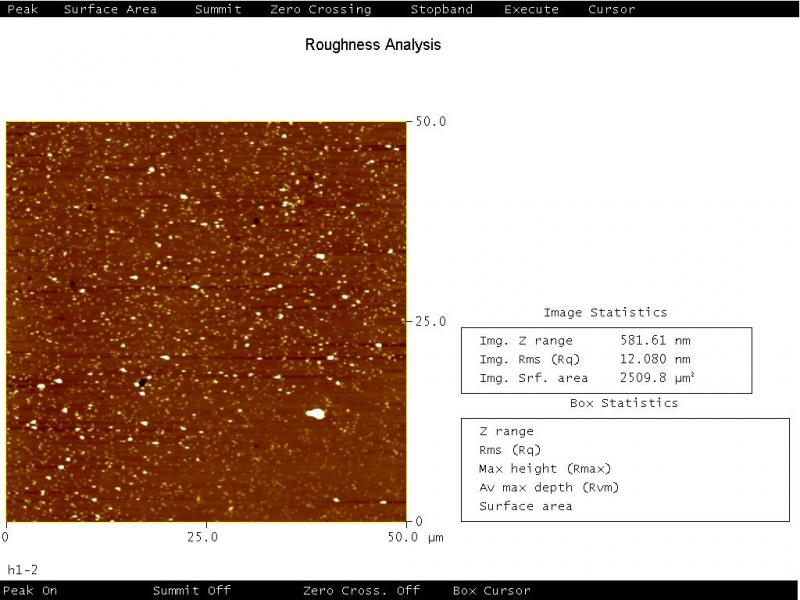Screen dimensions: 800x600
Task: Click the Rms (Rq) row in Box Statistics
Action: [x=510, y=450]
